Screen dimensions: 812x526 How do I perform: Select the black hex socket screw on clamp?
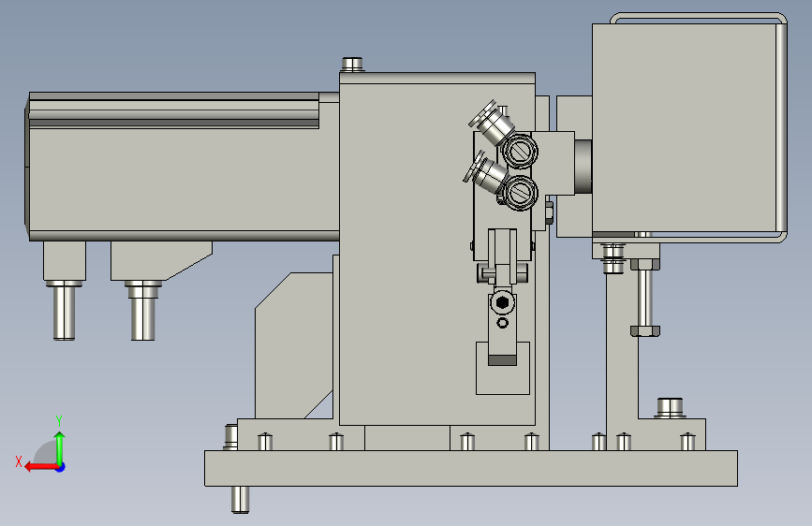502,302
